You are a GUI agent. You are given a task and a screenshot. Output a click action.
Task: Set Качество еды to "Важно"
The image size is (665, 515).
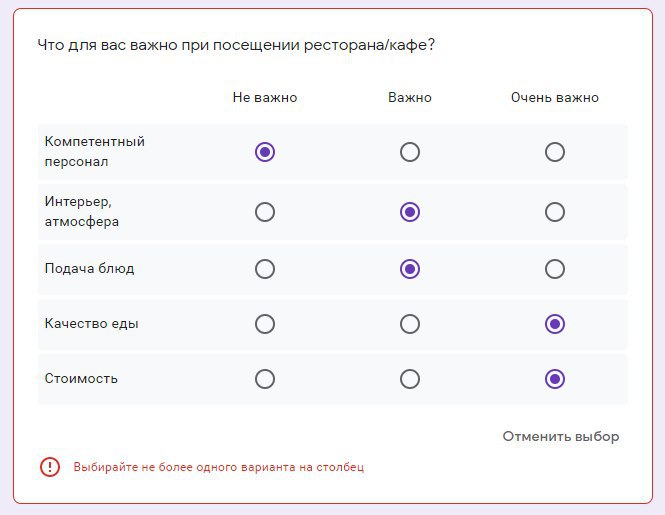point(410,324)
